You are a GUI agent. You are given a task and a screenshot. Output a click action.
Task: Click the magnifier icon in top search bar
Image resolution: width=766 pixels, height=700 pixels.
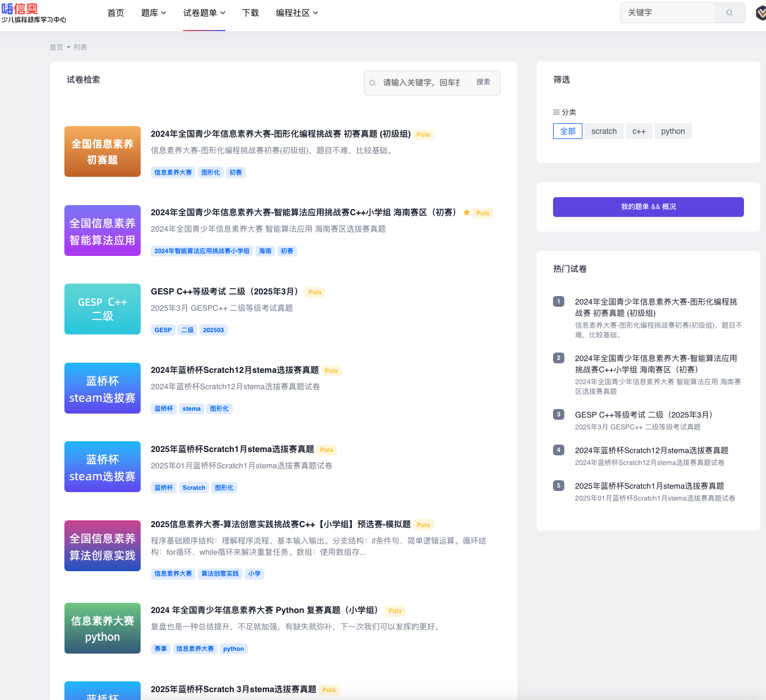coord(729,12)
